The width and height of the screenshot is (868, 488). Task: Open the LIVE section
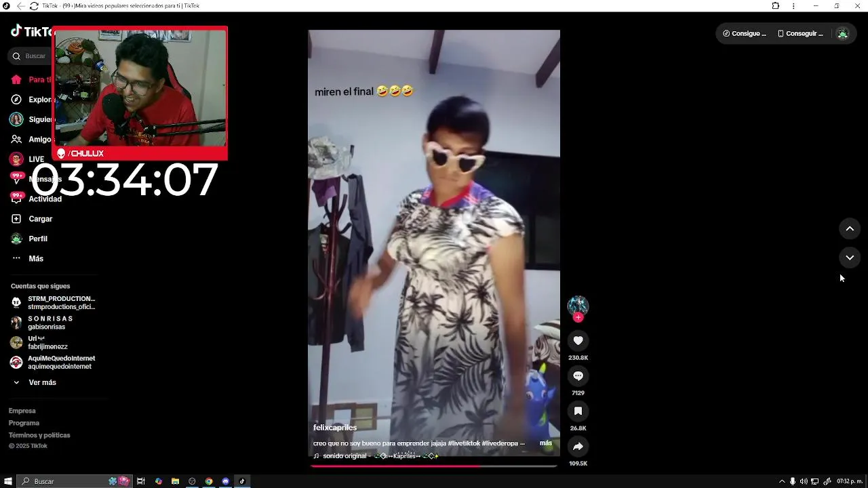27,159
